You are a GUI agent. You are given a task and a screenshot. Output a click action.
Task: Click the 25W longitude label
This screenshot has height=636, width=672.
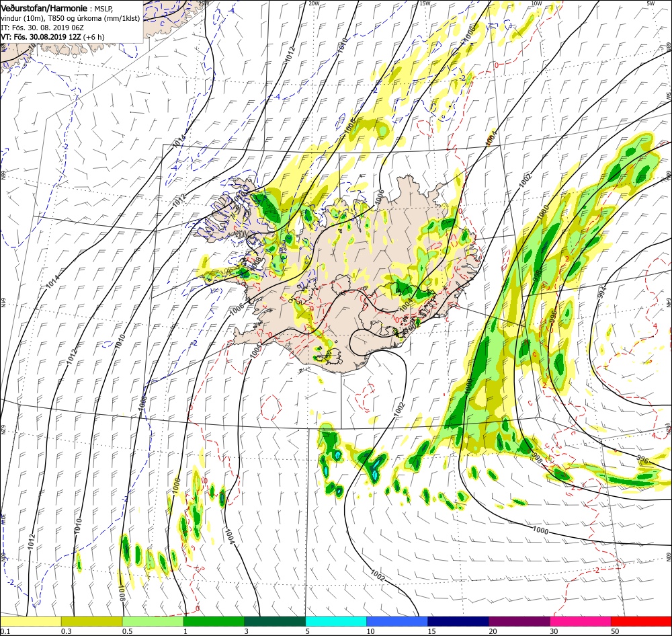(x=204, y=3)
